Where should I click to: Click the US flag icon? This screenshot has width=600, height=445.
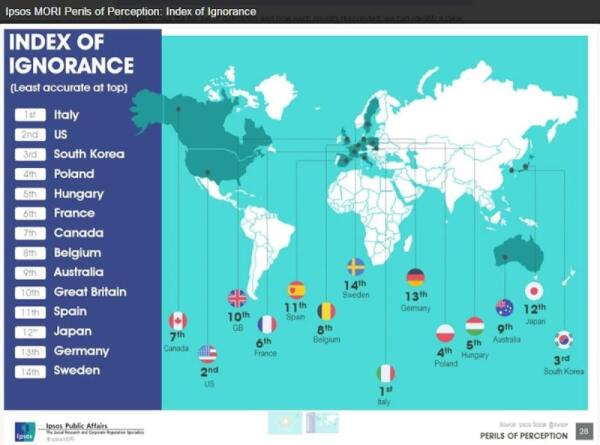click(207, 354)
